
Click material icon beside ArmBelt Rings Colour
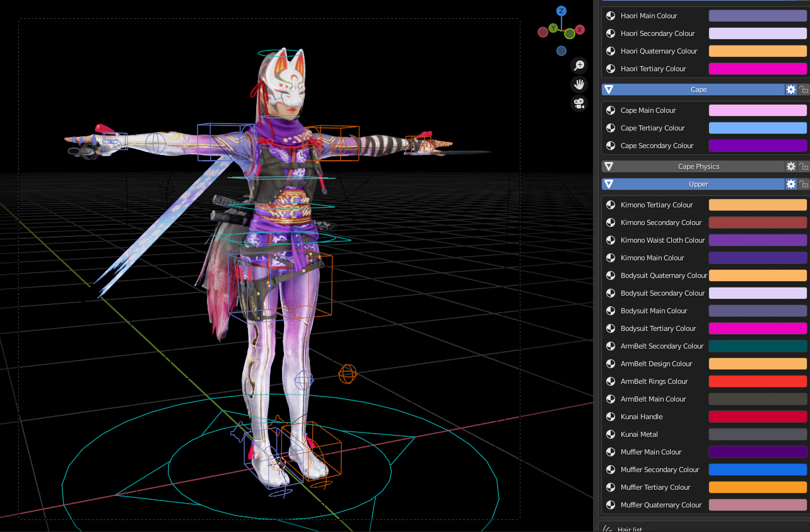pyautogui.click(x=611, y=381)
